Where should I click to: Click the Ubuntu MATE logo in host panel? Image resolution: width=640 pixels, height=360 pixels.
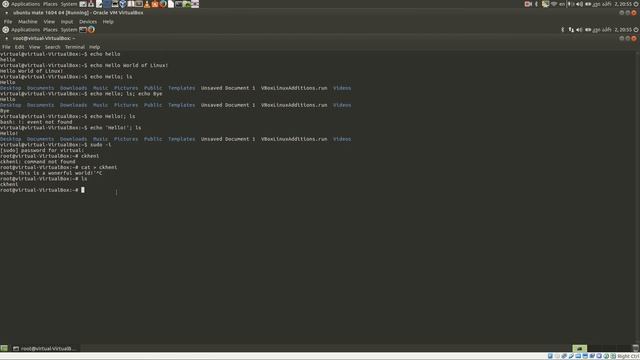coord(6,4)
